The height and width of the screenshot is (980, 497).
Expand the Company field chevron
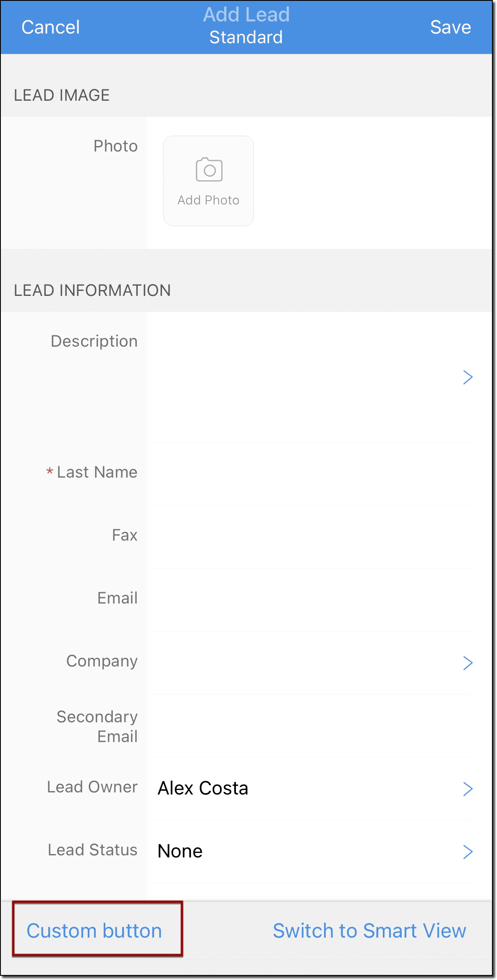468,663
